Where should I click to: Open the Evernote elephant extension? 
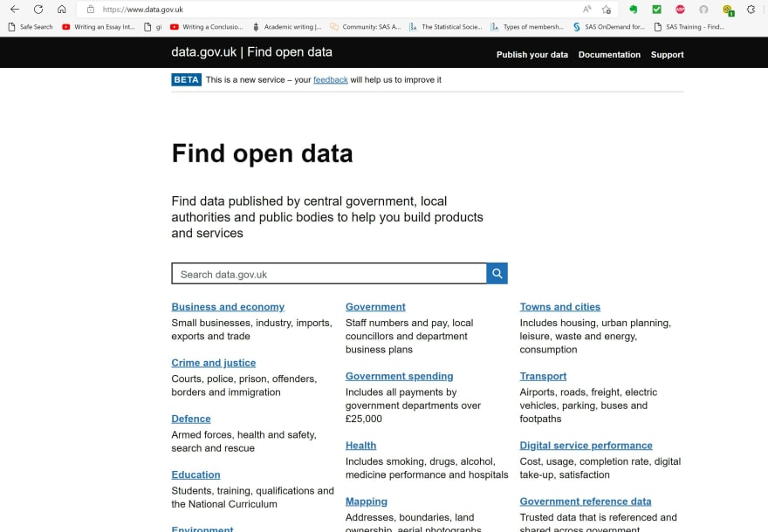point(634,10)
